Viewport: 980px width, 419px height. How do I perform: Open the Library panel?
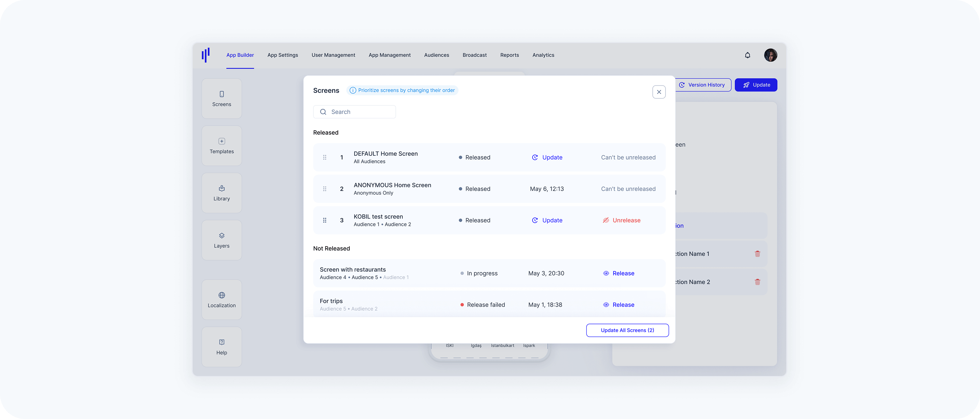[x=221, y=192]
